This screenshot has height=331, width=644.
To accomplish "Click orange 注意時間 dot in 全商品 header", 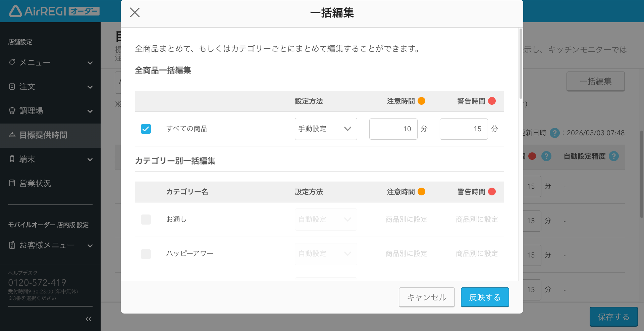I will click(422, 101).
